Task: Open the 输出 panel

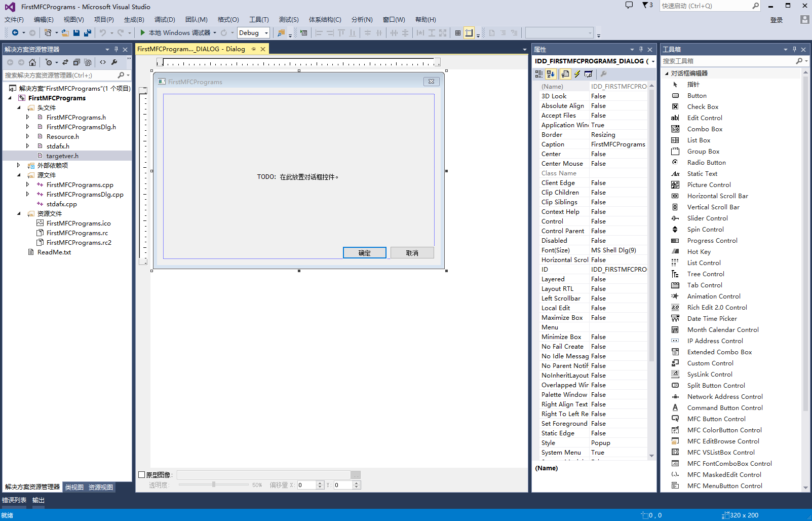Action: (x=38, y=500)
